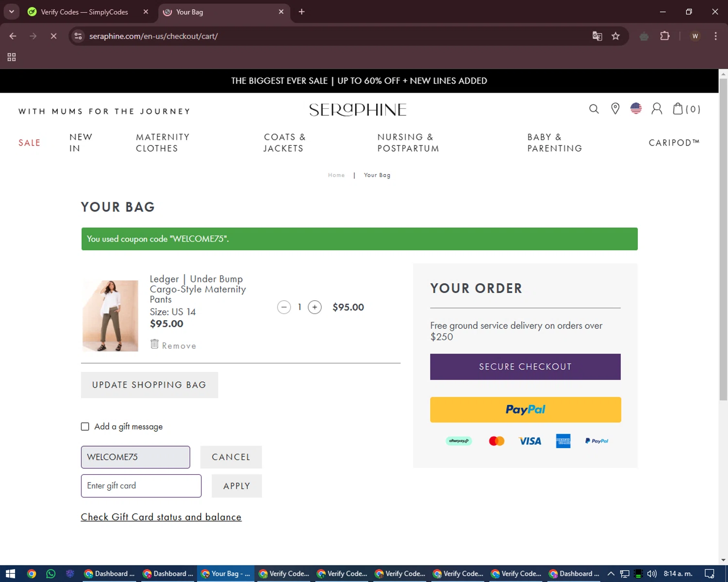Close the Your Bag tab
This screenshot has width=728, height=582.
(x=281, y=12)
